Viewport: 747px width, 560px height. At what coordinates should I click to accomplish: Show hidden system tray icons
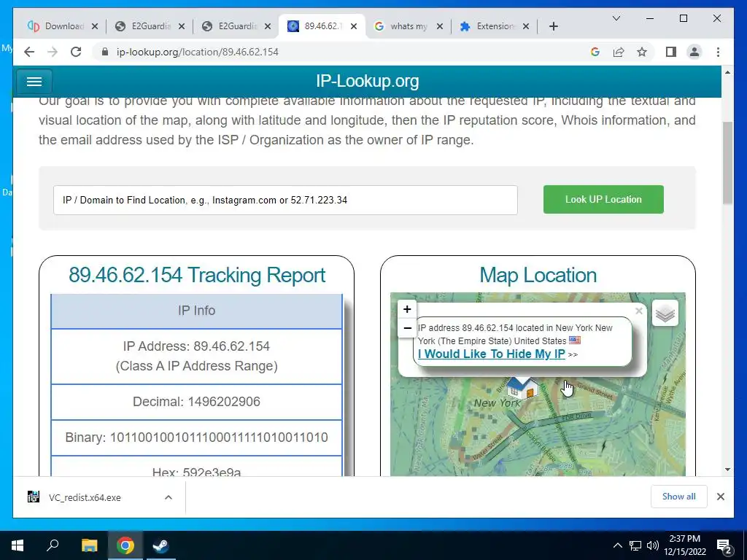click(617, 545)
